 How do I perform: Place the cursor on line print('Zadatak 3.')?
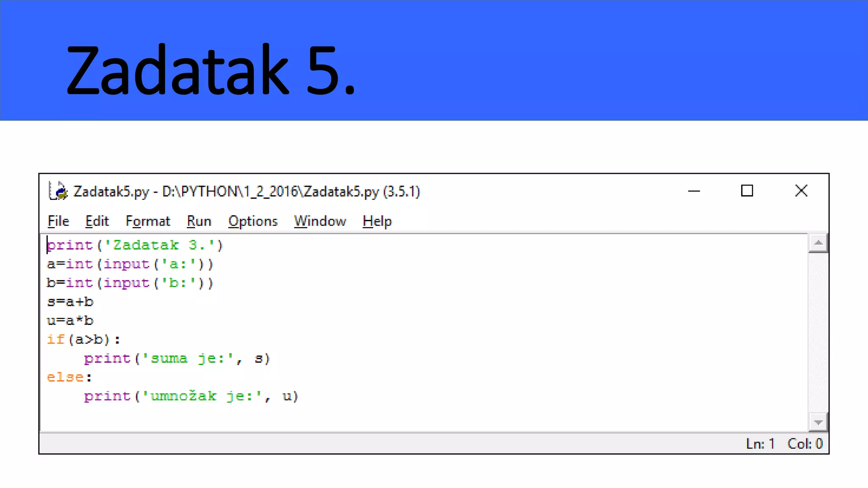(135, 245)
